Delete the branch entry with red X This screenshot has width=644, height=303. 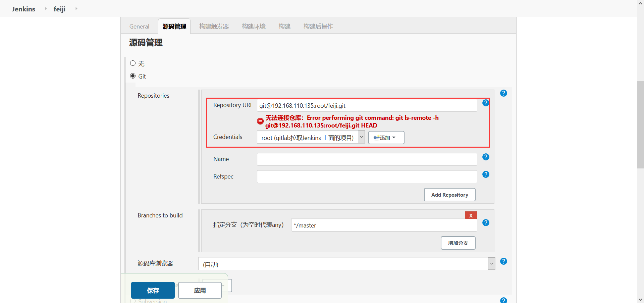coord(471,215)
